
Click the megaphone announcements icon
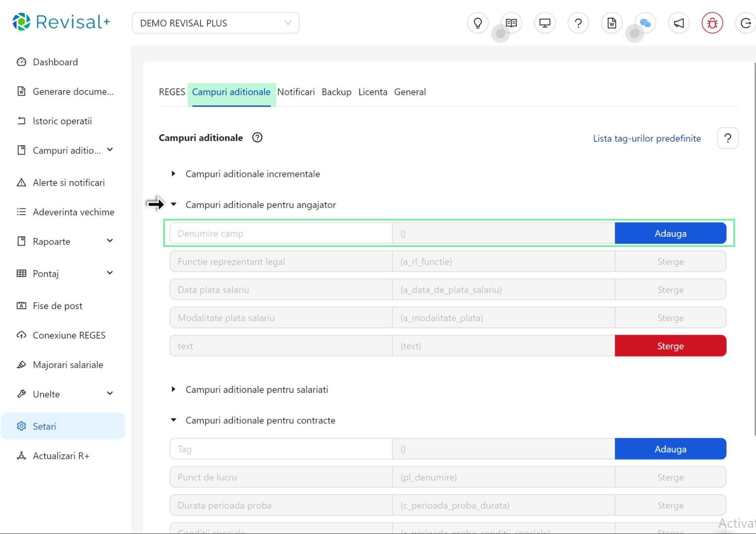pos(679,23)
